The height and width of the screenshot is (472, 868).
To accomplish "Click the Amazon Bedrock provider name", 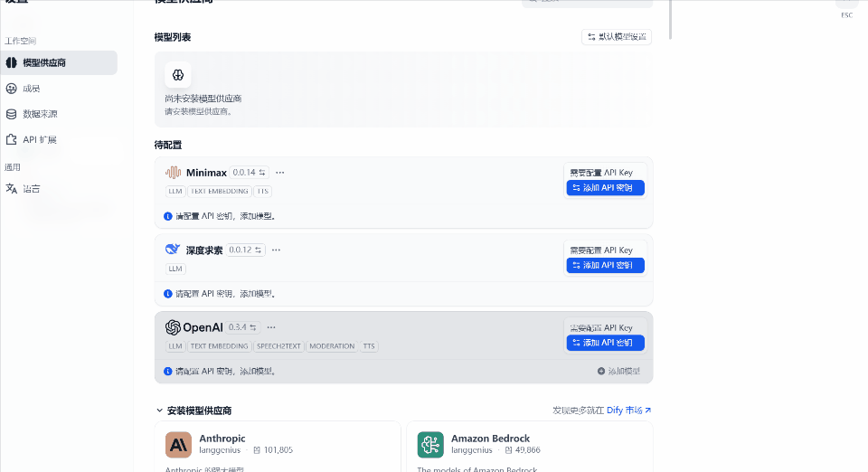I will (x=490, y=439).
